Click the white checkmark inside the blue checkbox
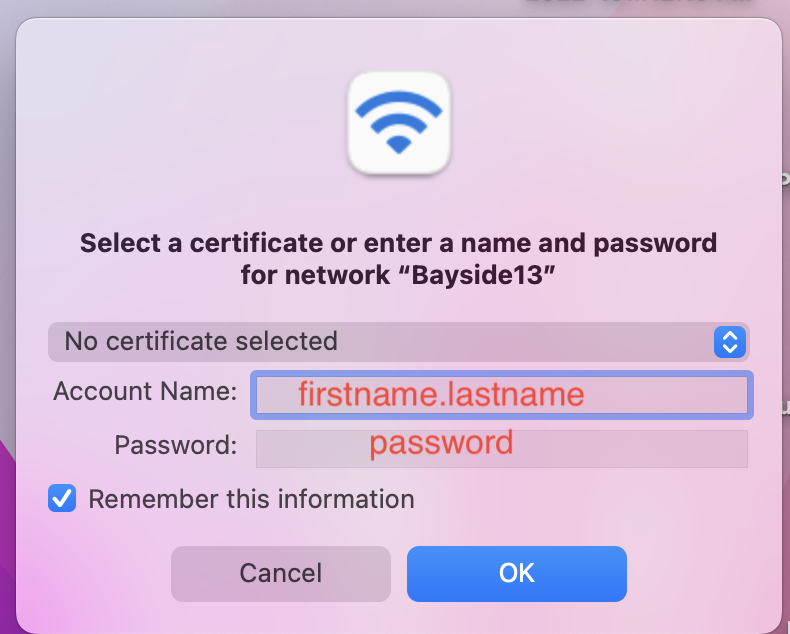Image resolution: width=790 pixels, height=634 pixels. tap(62, 499)
